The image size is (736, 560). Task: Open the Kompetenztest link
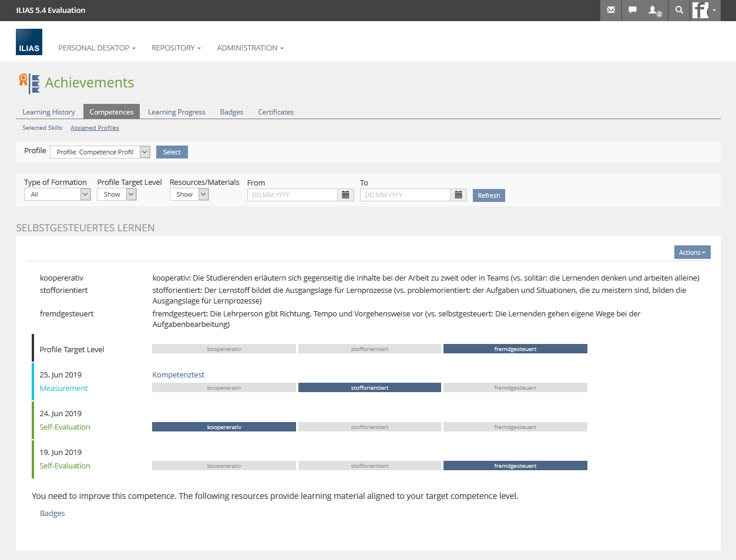coord(178,375)
